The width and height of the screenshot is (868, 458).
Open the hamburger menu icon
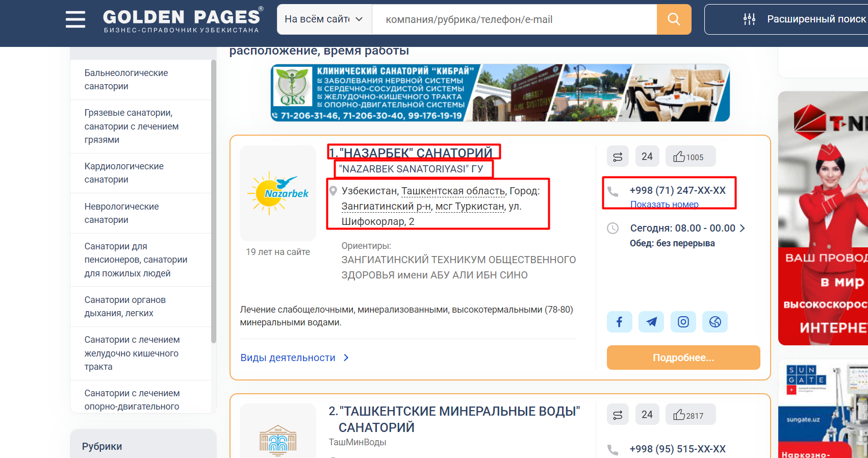tap(75, 19)
